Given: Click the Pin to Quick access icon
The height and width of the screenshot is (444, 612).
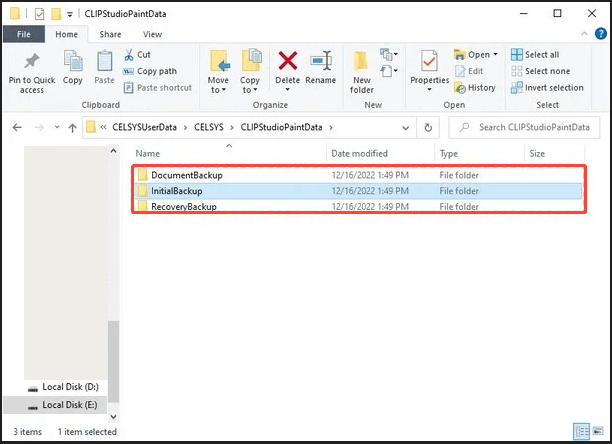Looking at the screenshot, I should 32,61.
